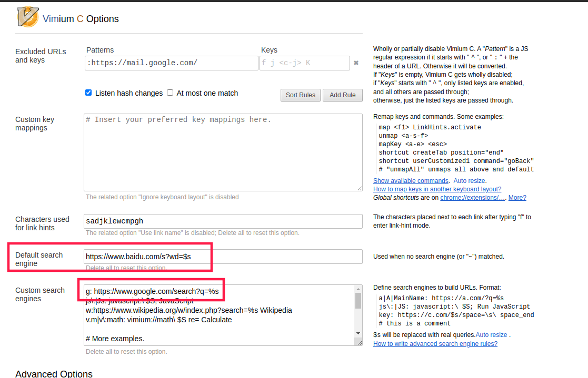Click Auto resize link for search engines
Screen dimensions: 588x378
tap(491, 335)
